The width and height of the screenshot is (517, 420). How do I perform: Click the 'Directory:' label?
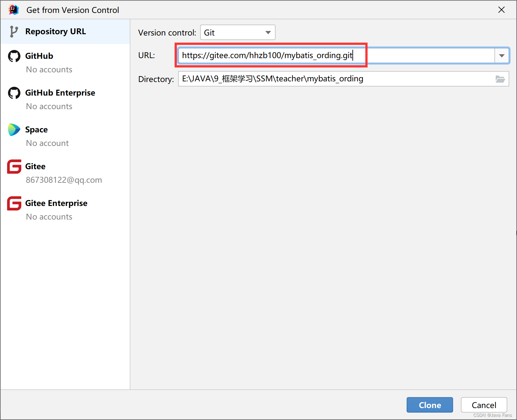click(156, 79)
